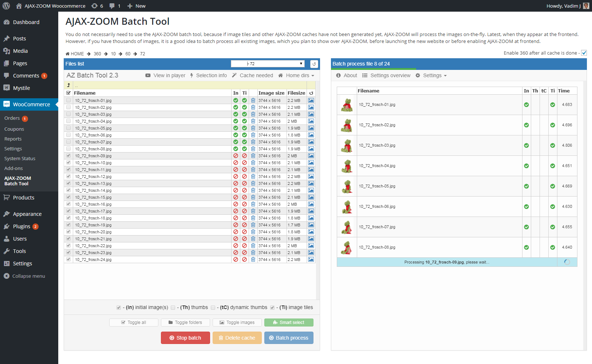Click trash icon for 10_72_frosch-22.jpg
This screenshot has height=364, width=592.
253,246
